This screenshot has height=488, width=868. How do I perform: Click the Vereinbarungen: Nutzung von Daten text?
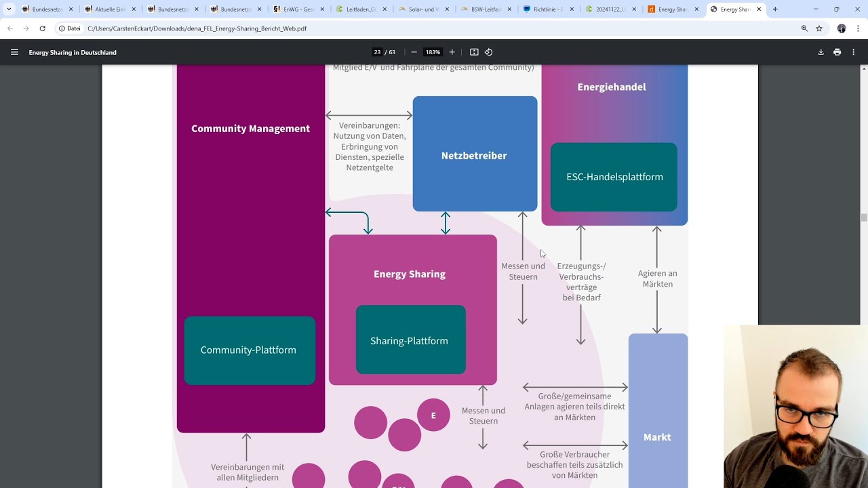coord(370,146)
